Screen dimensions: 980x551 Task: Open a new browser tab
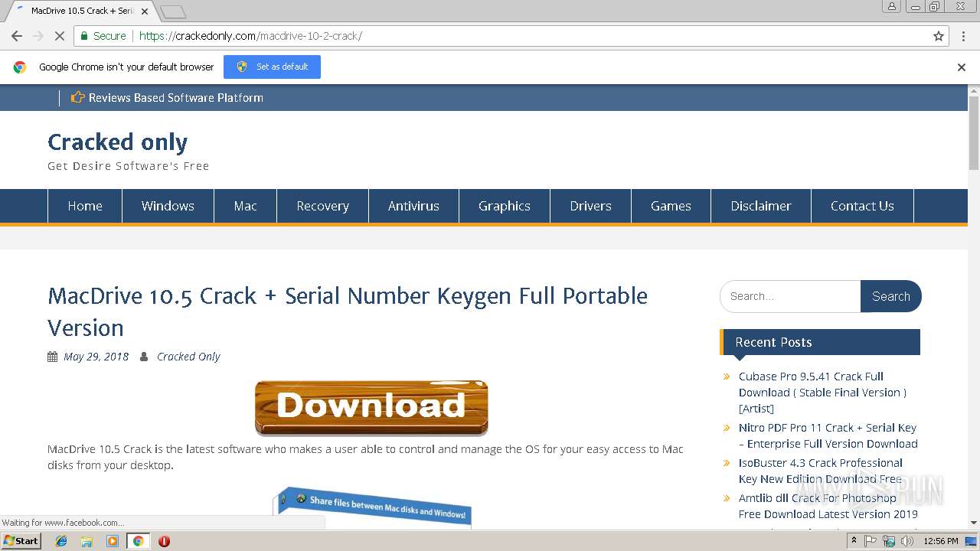click(173, 11)
